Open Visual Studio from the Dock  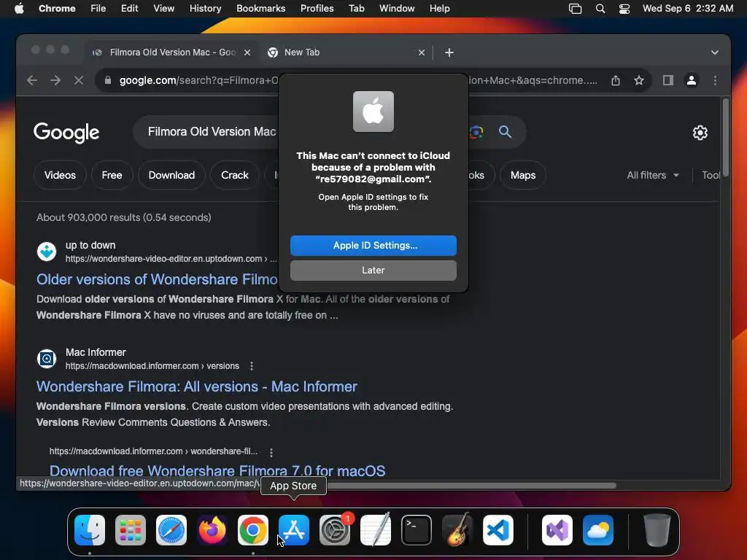pos(557,530)
